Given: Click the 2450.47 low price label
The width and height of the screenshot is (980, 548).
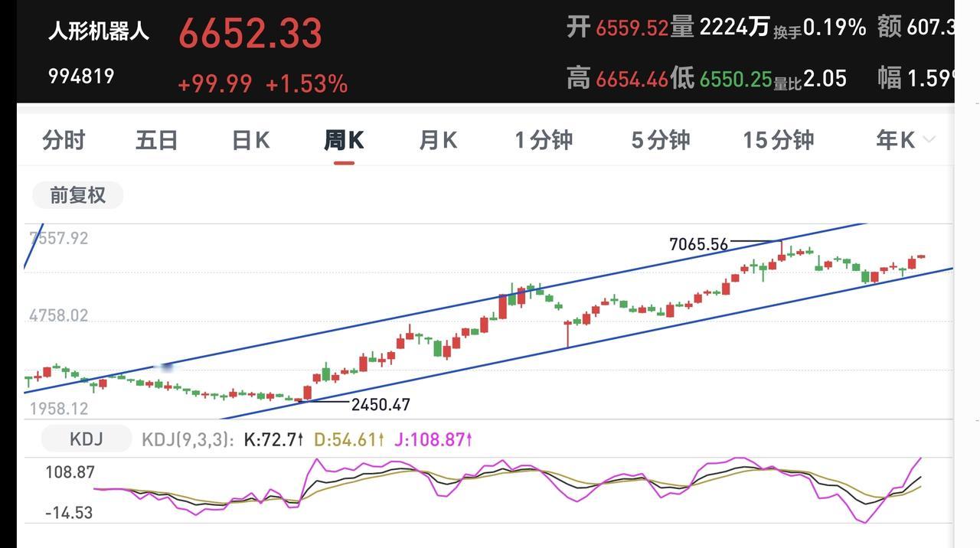Looking at the screenshot, I should (381, 405).
